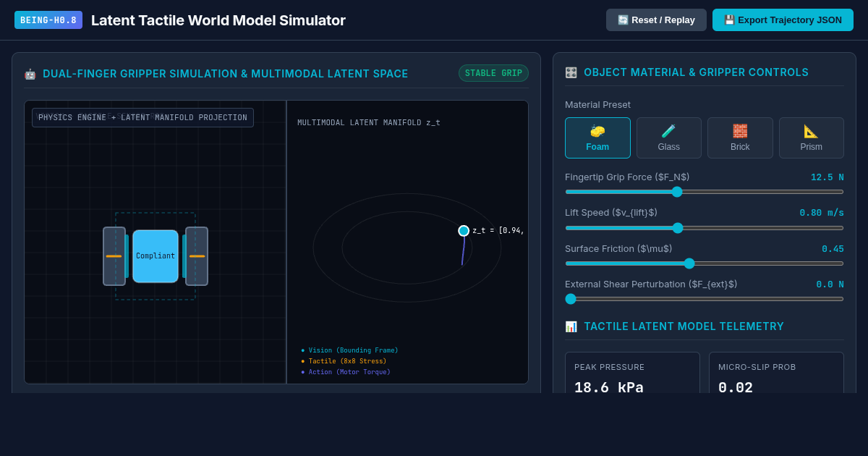Choose the Glass material preset
This screenshot has height=456, width=868.
[668, 138]
